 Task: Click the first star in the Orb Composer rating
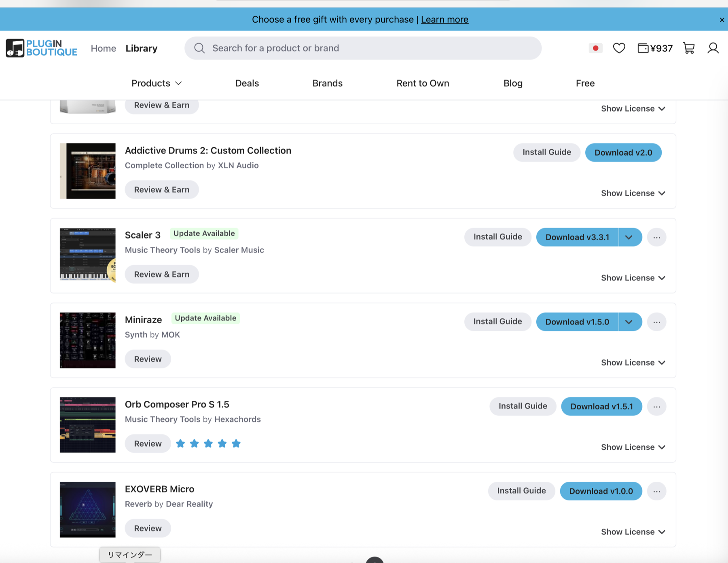point(180,444)
